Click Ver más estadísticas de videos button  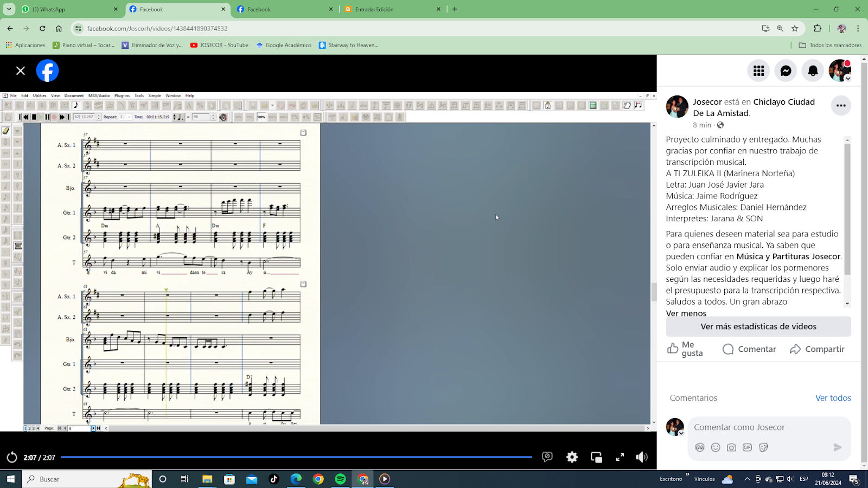click(x=758, y=326)
